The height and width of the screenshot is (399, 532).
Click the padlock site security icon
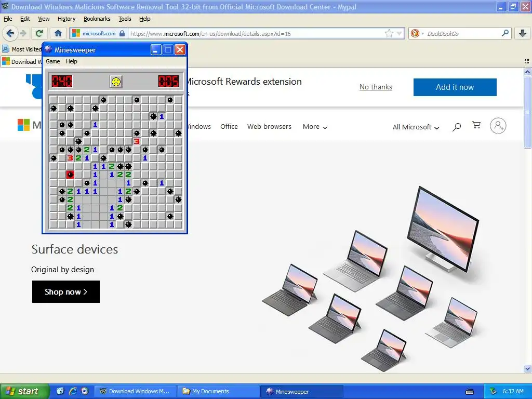point(122,33)
